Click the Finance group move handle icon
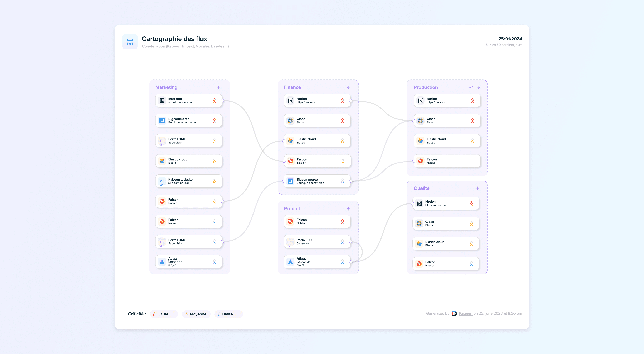 [x=349, y=87]
